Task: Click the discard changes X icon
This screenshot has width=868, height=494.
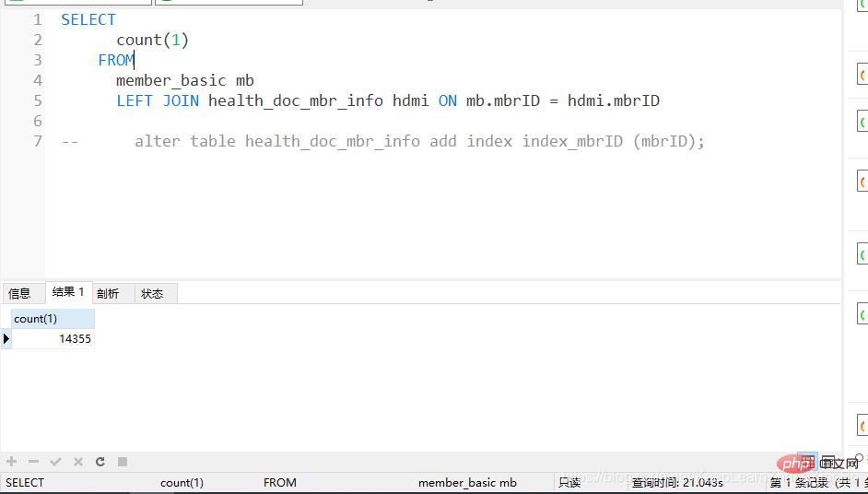Action: click(x=78, y=462)
